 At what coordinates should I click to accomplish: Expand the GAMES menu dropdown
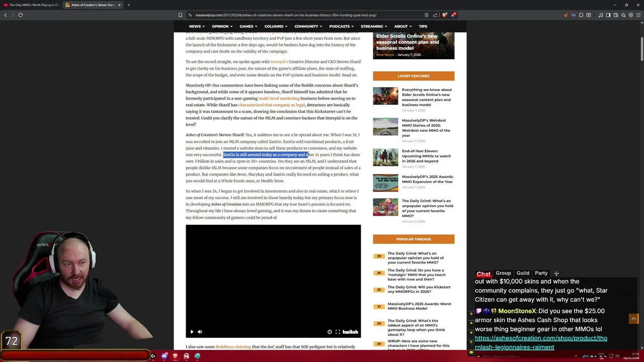coord(248,26)
